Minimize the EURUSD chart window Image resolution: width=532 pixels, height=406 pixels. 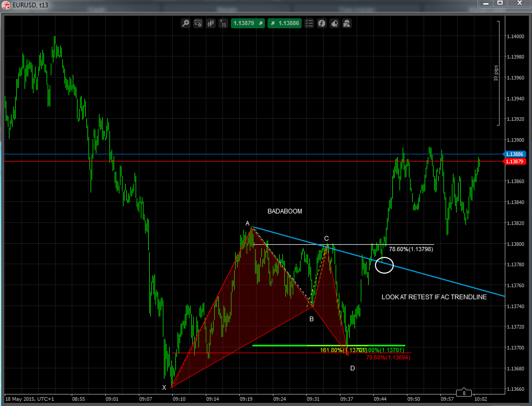tap(486, 3)
